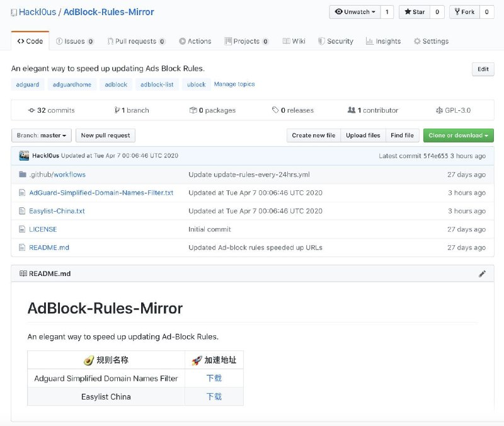The height and width of the screenshot is (426, 504).
Task: Open the Hackl0us owner link
Action: tap(37, 12)
